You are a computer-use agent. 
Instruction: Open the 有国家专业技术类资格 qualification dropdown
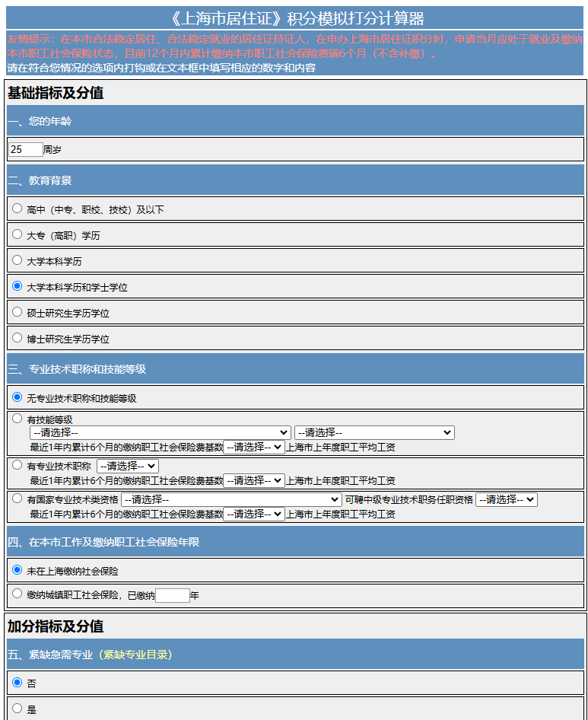pyautogui.click(x=231, y=499)
